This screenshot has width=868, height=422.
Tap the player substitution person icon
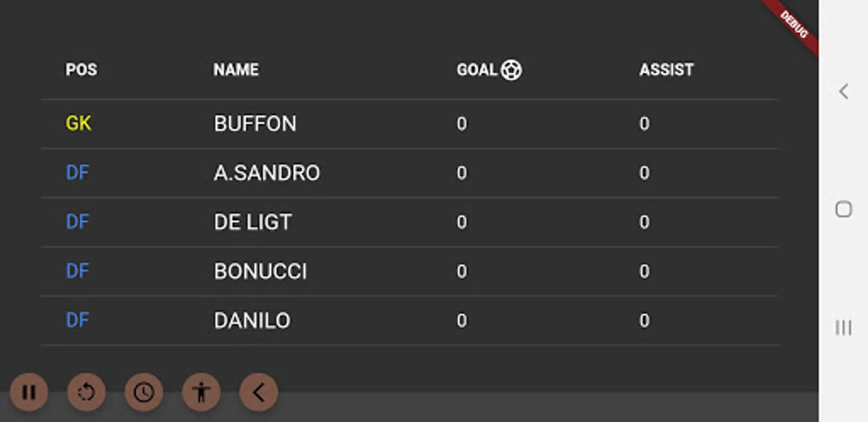pyautogui.click(x=201, y=392)
